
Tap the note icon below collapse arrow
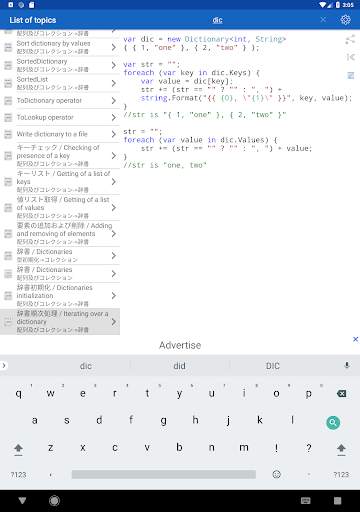pos(351,75)
